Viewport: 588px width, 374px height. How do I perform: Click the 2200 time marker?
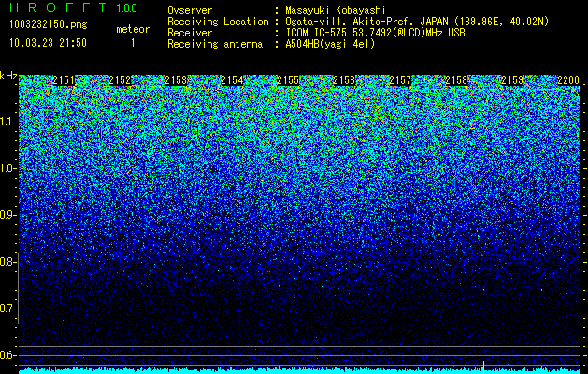pyautogui.click(x=568, y=80)
